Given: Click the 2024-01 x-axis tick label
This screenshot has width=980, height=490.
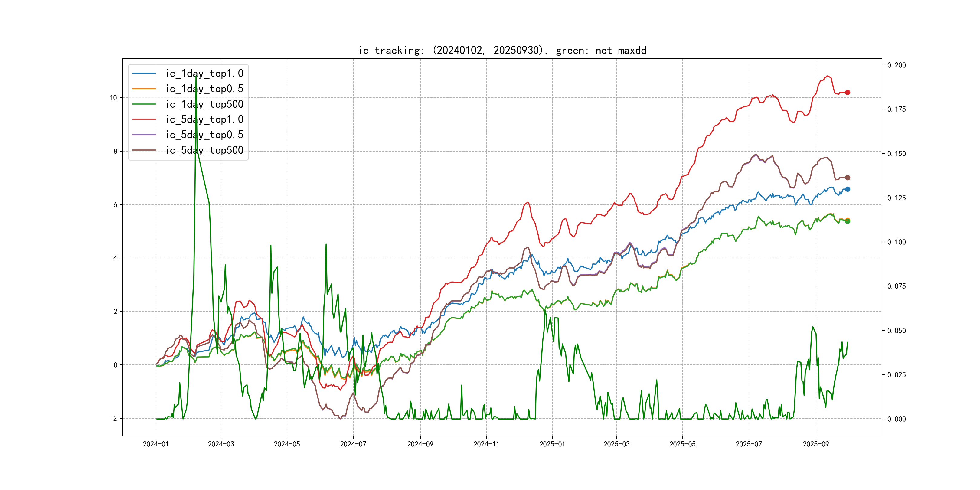Looking at the screenshot, I should 155,444.
